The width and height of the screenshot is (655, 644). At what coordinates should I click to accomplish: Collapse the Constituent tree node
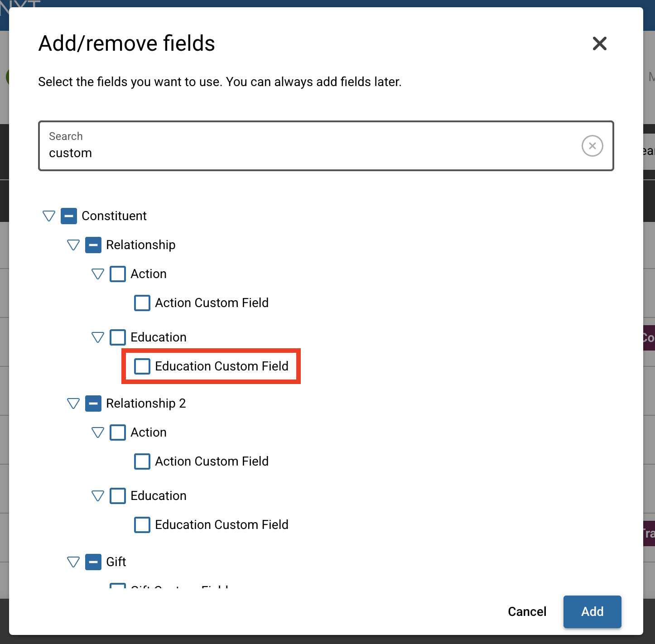tap(49, 216)
